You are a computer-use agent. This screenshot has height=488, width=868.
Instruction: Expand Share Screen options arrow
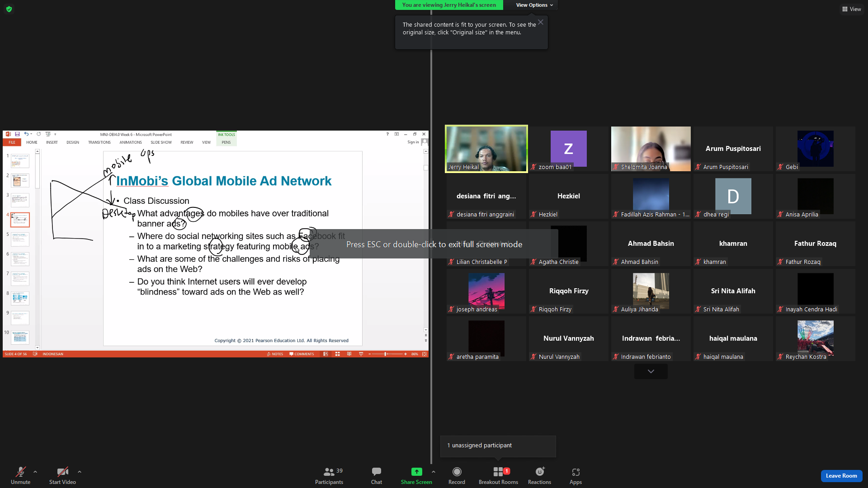tap(434, 472)
